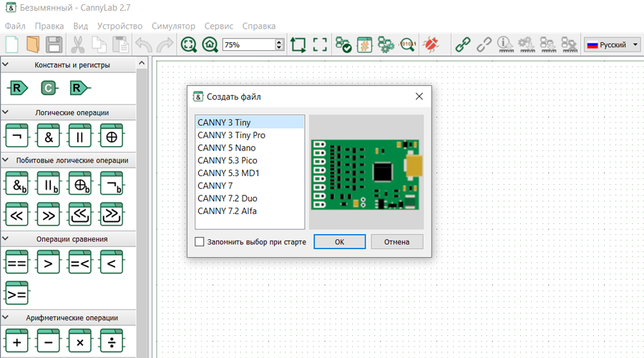Click the Undo arrow icon
Image resolution: width=644 pixels, height=358 pixels.
pos(143,44)
